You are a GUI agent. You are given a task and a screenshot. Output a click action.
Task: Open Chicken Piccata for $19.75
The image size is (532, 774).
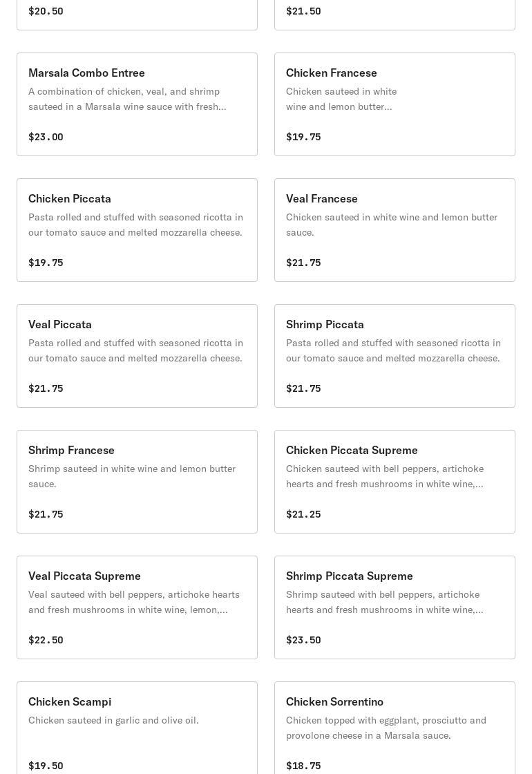[x=137, y=230]
